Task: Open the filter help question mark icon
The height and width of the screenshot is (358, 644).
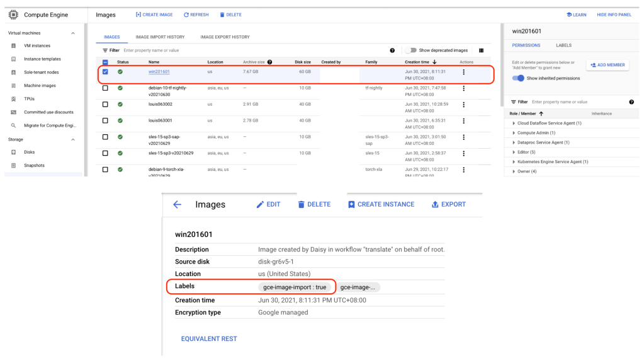Action: click(x=392, y=50)
